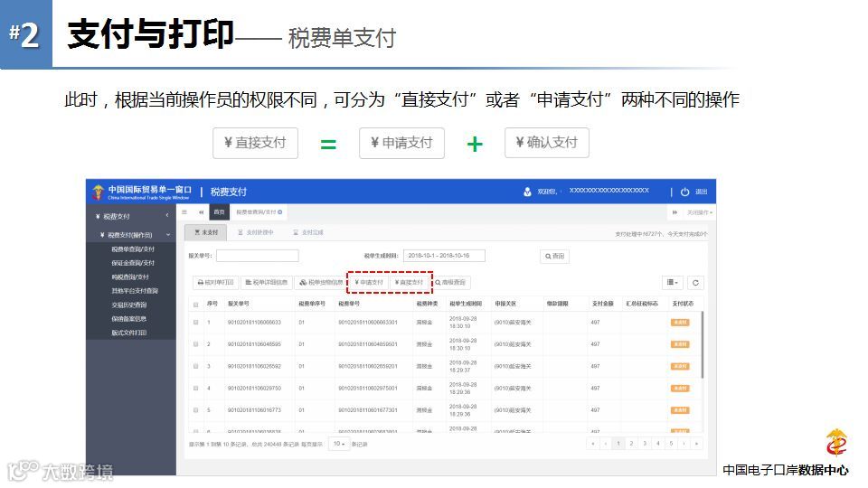Screen dimensions: 868x488
Task: Go to the last page of results
Action: [696, 444]
